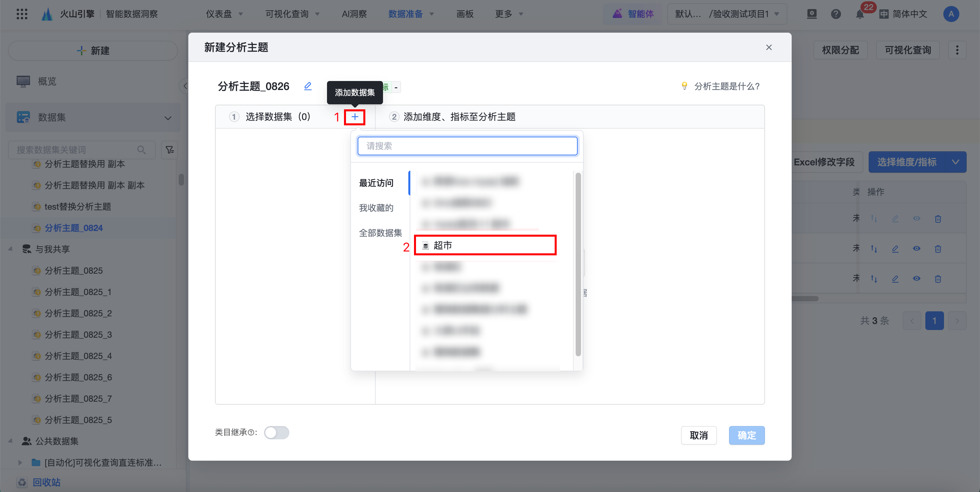Open the 选择维度/指标 dropdown arrow

tap(955, 162)
